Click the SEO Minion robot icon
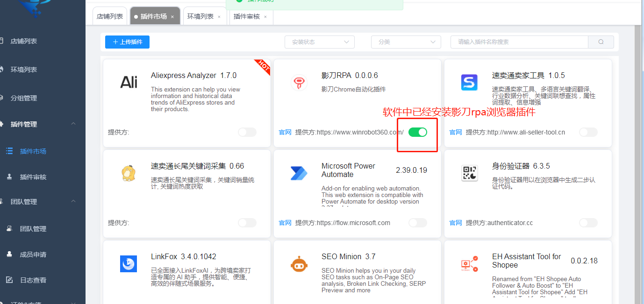This screenshot has width=644, height=304. 299,264
